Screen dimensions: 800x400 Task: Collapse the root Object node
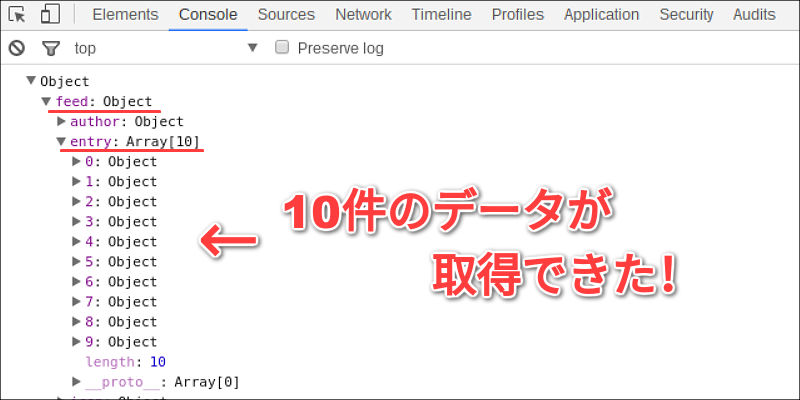pos(31,81)
